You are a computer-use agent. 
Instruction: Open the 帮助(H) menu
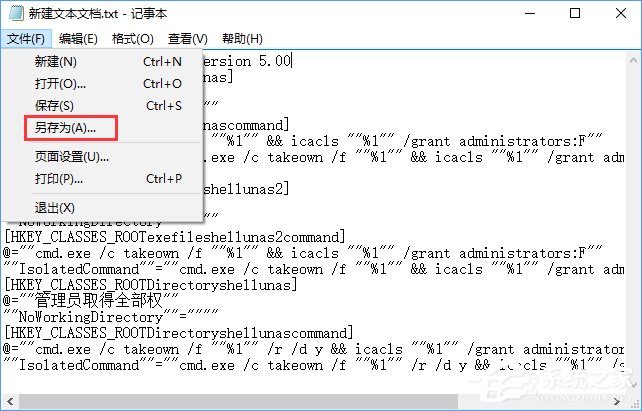242,39
